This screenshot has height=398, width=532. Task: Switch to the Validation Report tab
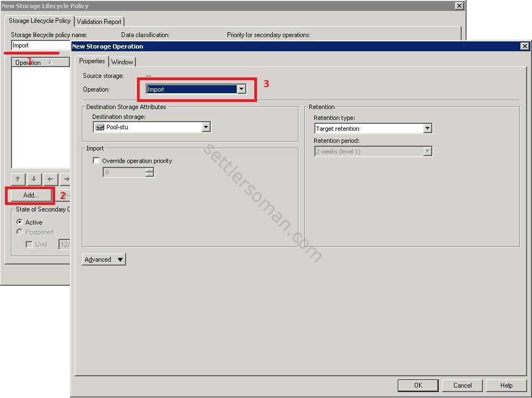point(100,21)
